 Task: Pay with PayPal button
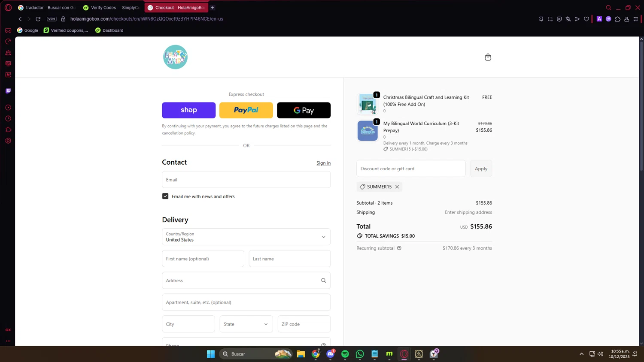point(246,110)
